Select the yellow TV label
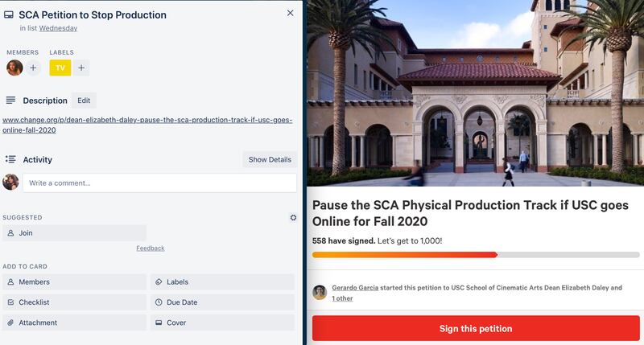The height and width of the screenshot is (345, 644). pyautogui.click(x=60, y=68)
